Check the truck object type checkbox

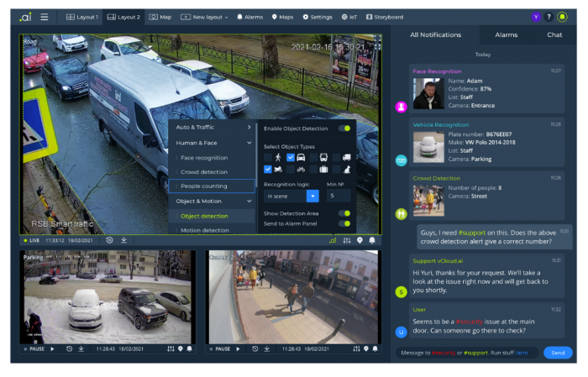[336, 157]
